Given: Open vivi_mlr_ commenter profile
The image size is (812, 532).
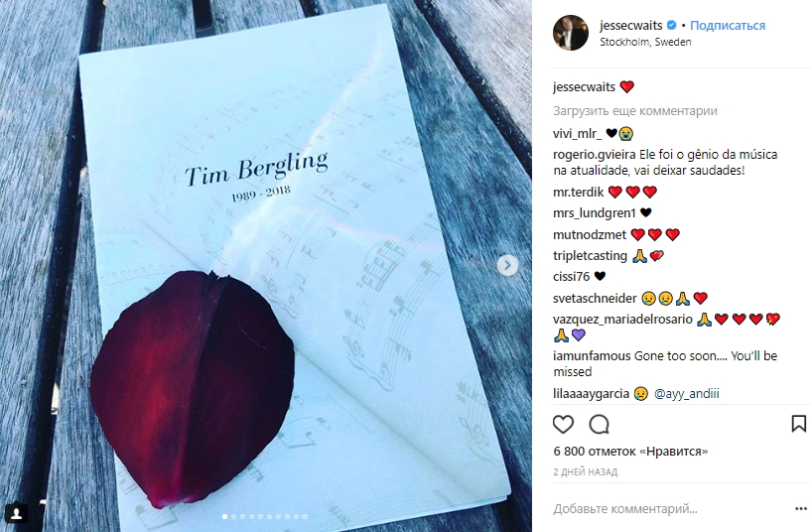Looking at the screenshot, I should (x=578, y=134).
